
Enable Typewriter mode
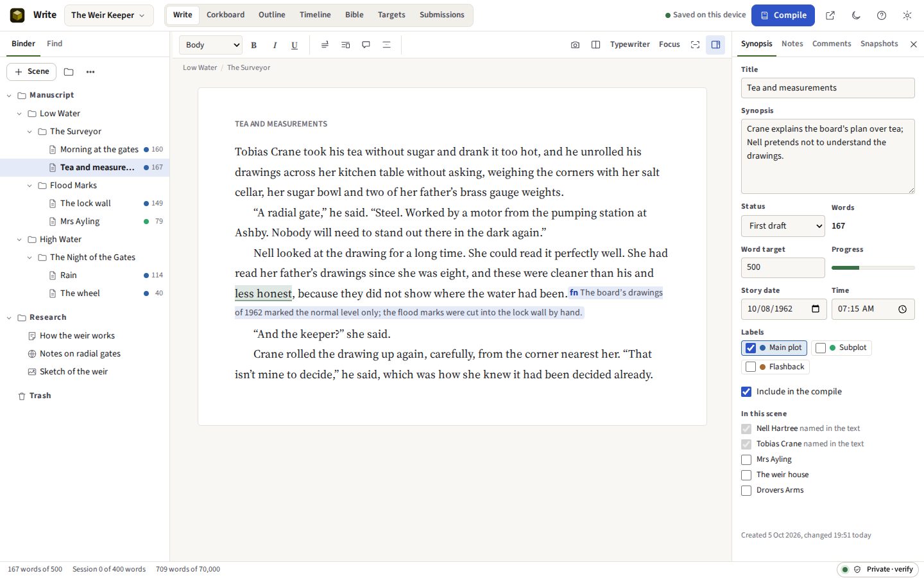(630, 45)
